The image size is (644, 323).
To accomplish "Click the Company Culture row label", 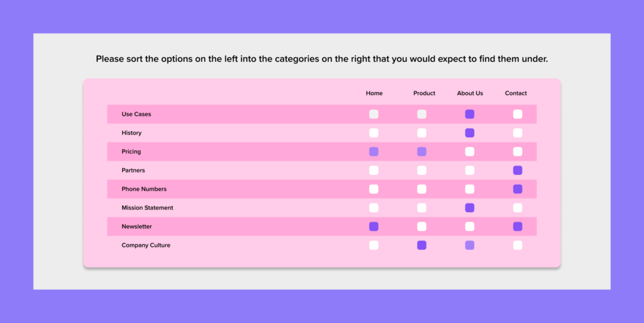I will [146, 245].
